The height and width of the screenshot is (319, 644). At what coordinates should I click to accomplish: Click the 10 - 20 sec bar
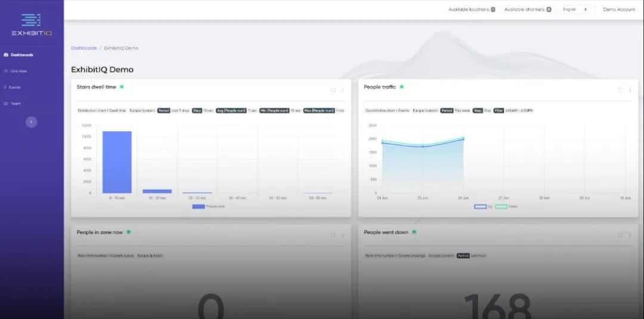(x=157, y=191)
